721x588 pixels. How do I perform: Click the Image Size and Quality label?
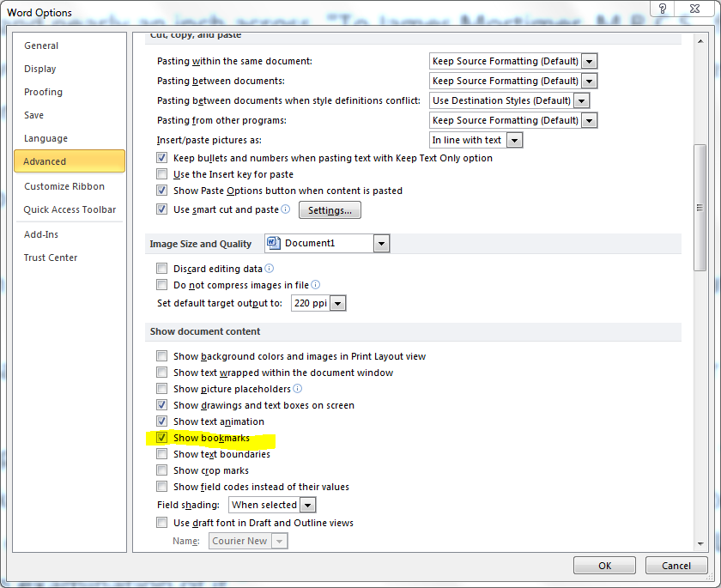click(201, 244)
